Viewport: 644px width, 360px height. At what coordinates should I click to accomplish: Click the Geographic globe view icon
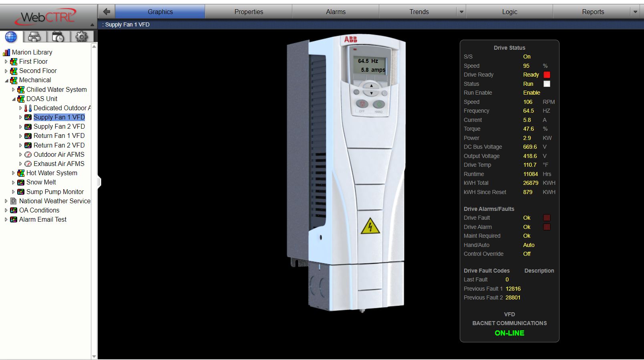(x=11, y=37)
